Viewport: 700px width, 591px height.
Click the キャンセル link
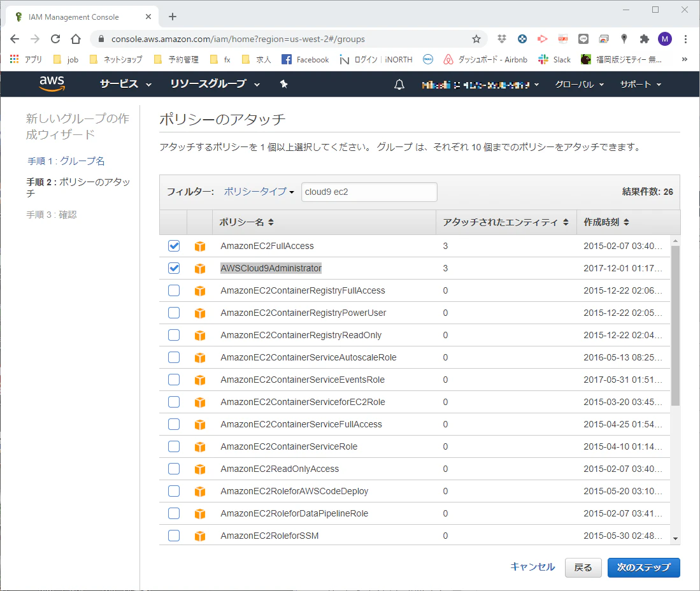click(532, 567)
